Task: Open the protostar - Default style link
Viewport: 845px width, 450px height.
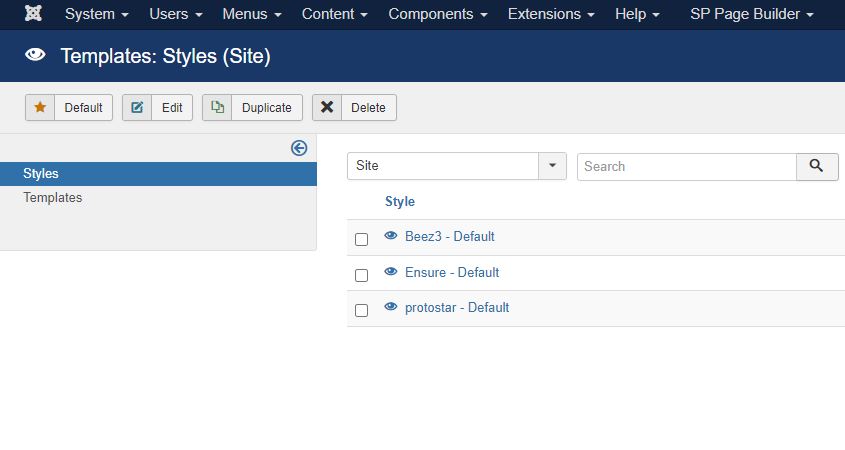Action: [x=457, y=308]
